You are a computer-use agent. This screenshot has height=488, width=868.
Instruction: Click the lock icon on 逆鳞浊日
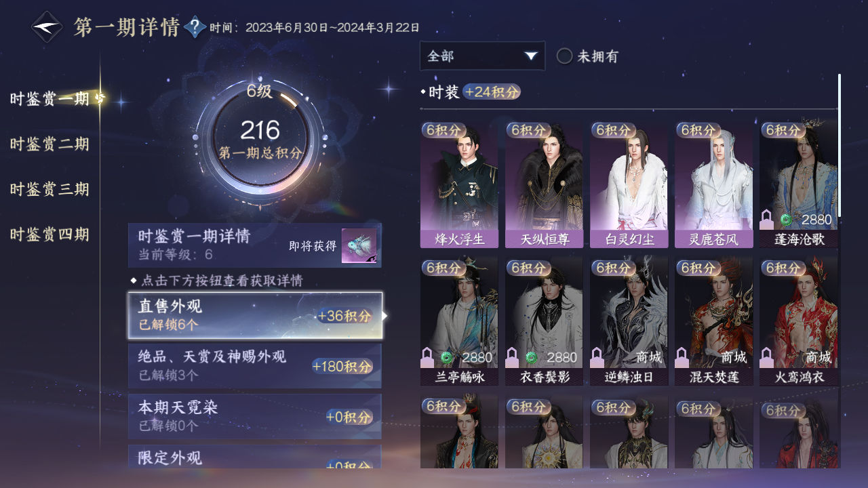pyautogui.click(x=597, y=357)
